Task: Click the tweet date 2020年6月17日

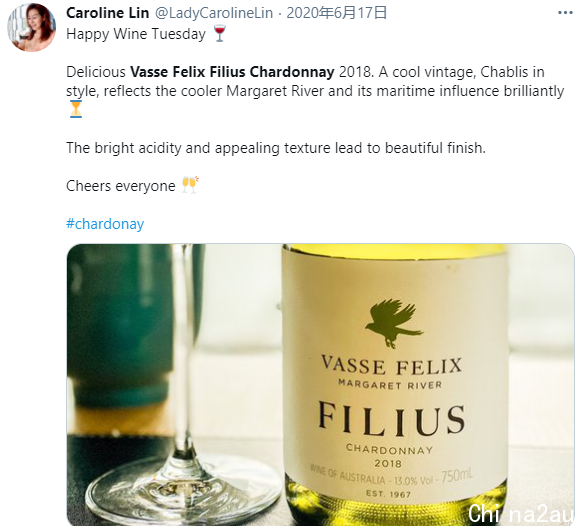Action: pos(336,13)
